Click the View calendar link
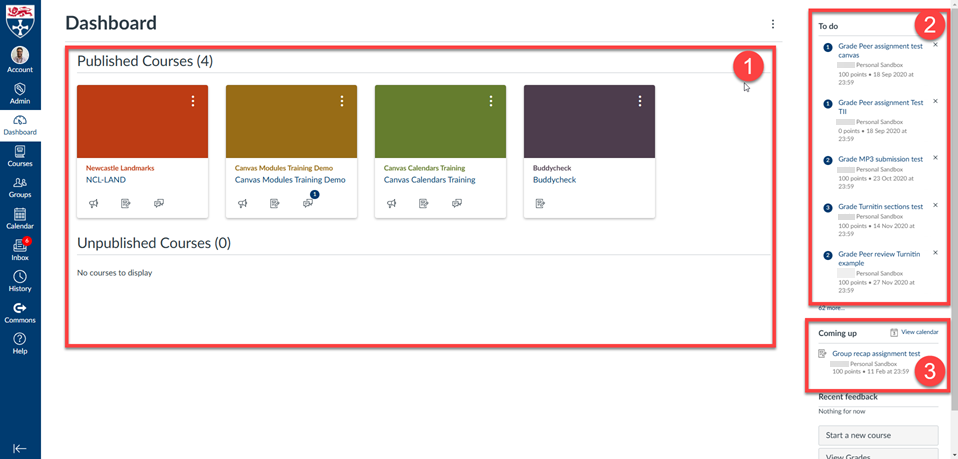This screenshot has height=459, width=958. click(x=920, y=332)
